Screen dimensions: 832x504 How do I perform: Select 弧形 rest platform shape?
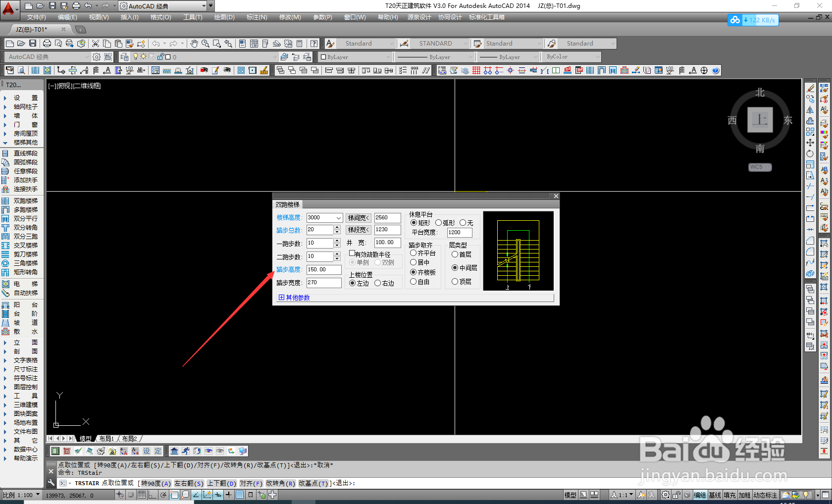click(445, 223)
